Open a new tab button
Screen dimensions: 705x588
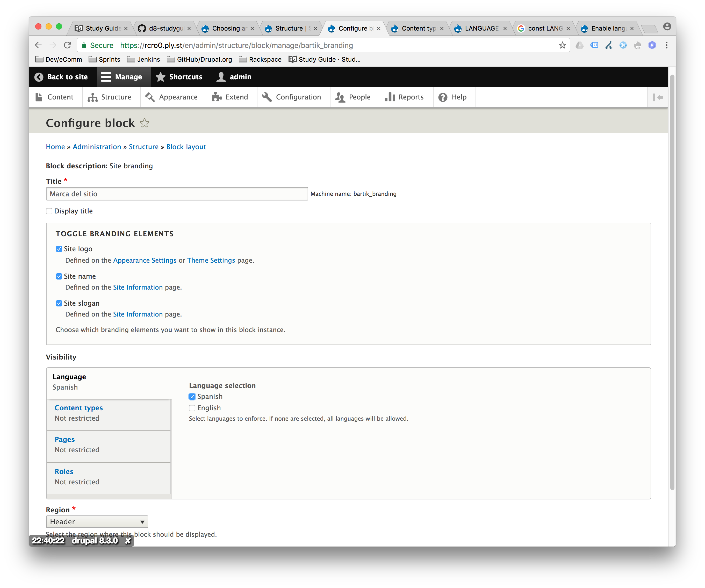coord(649,29)
